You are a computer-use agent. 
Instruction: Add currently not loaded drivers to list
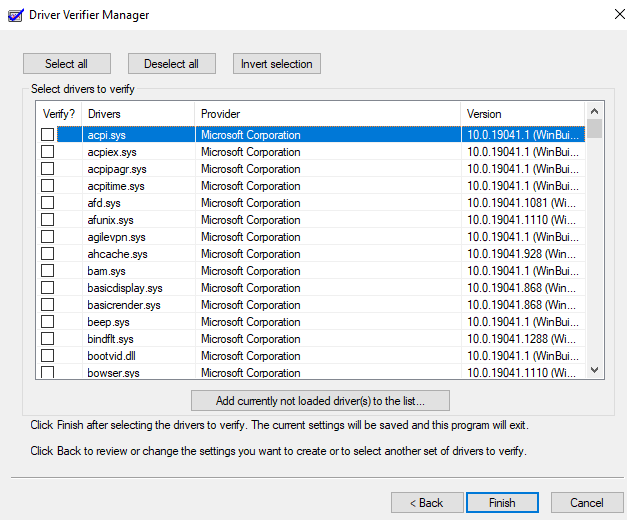[x=320, y=401]
